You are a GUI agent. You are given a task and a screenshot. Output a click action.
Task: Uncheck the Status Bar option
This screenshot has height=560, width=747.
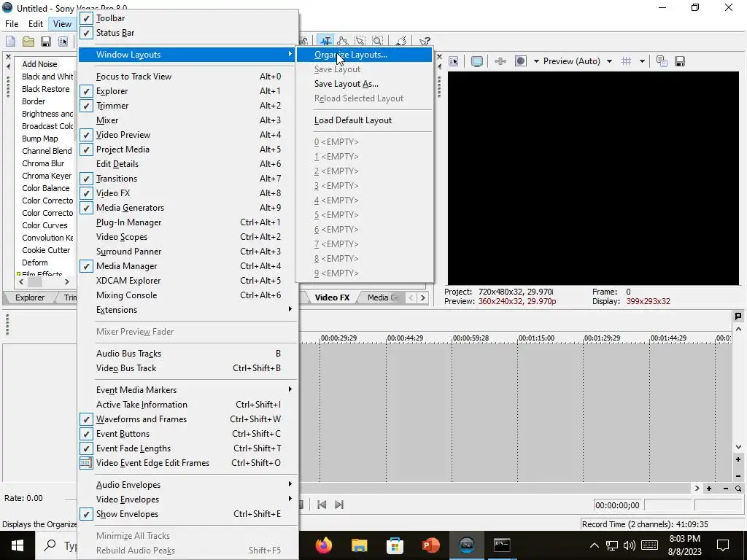tap(188, 33)
